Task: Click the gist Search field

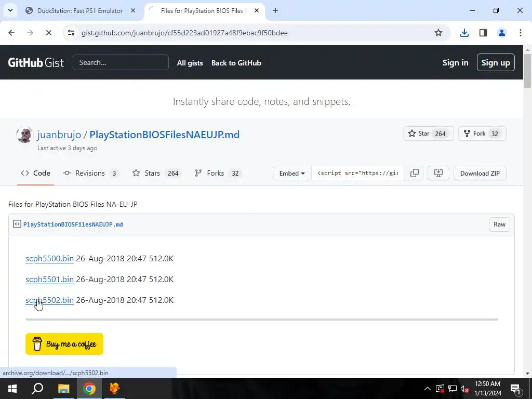Action: 121,62
